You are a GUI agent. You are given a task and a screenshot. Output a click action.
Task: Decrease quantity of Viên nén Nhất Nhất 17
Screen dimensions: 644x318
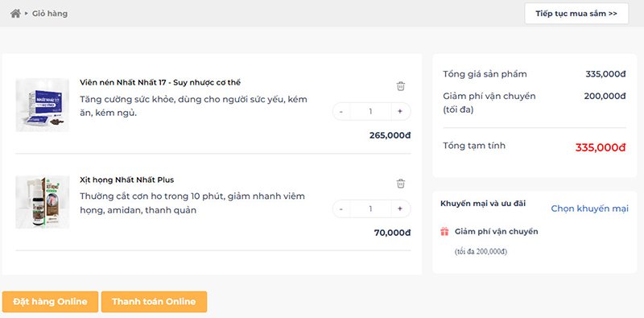point(341,111)
